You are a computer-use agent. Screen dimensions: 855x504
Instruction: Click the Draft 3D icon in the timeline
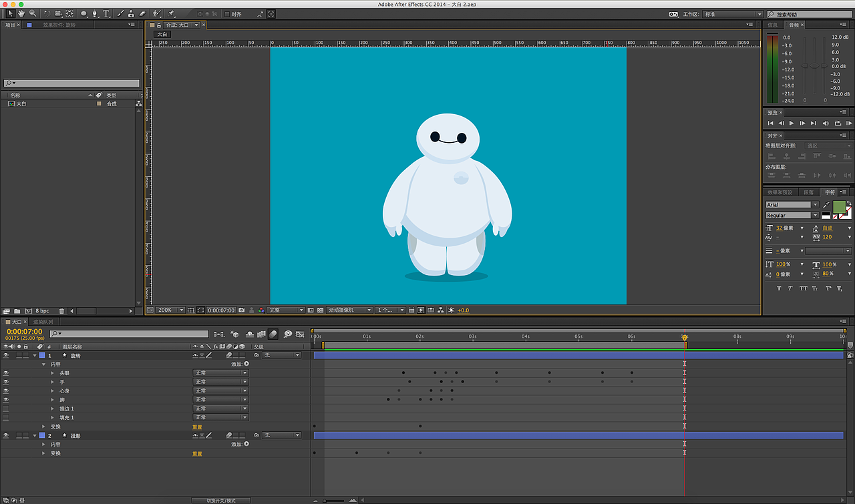234,334
